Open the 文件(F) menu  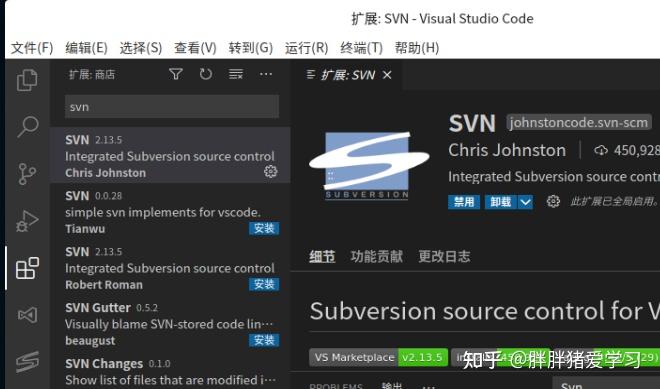tap(32, 48)
